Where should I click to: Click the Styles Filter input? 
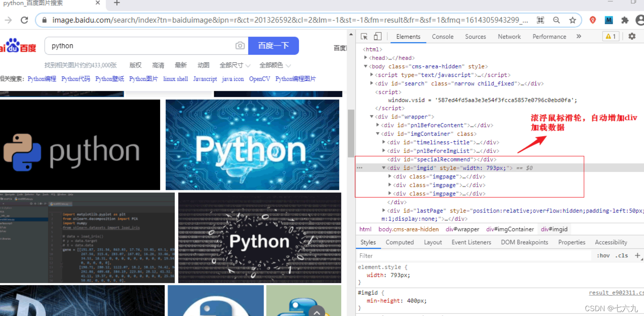[475, 256]
